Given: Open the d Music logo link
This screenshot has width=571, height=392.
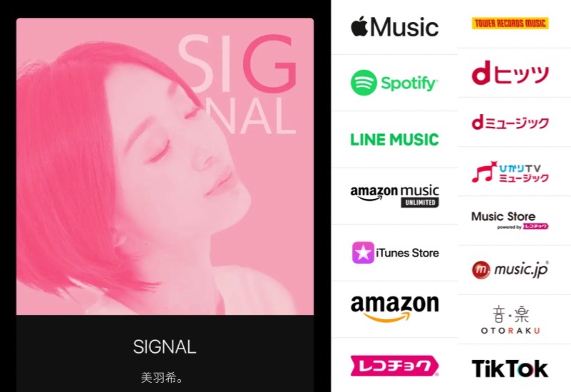Looking at the screenshot, I should click(510, 123).
